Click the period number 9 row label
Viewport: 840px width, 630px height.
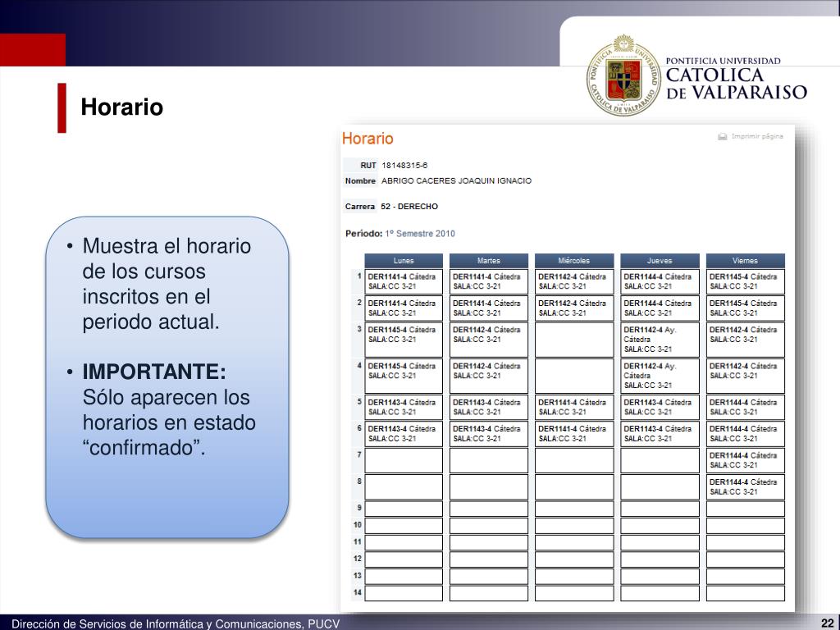click(x=359, y=508)
